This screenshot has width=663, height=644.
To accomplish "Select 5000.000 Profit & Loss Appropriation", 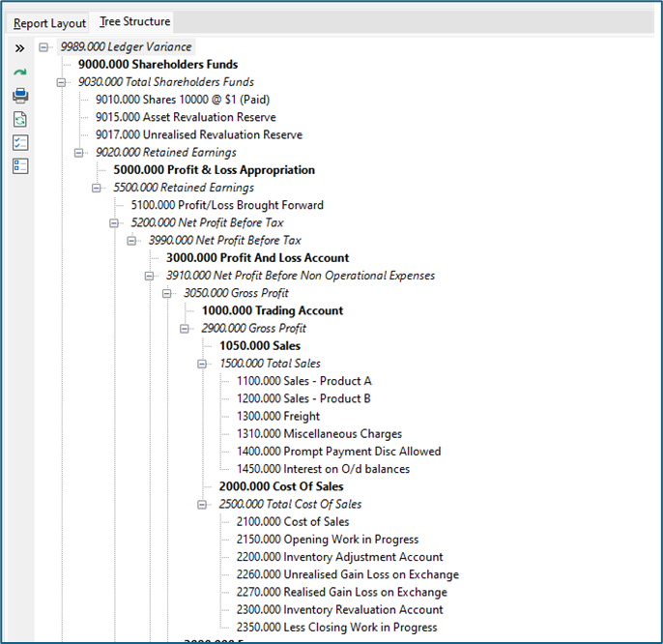I will point(215,170).
